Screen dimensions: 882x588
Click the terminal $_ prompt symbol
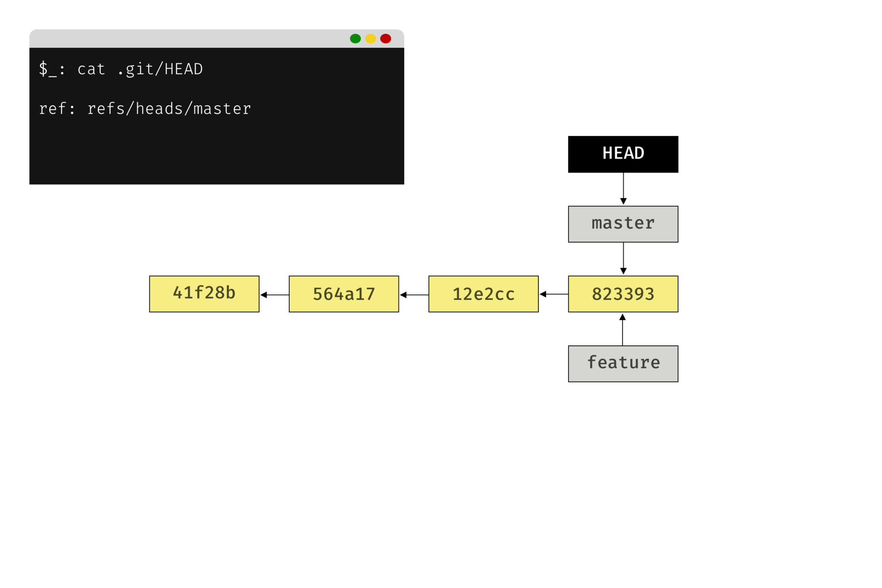pos(47,69)
